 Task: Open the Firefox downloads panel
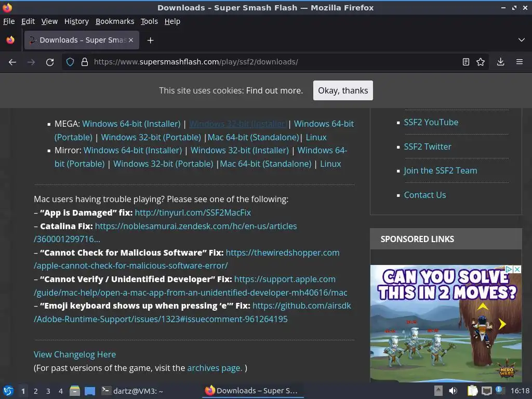click(500, 62)
